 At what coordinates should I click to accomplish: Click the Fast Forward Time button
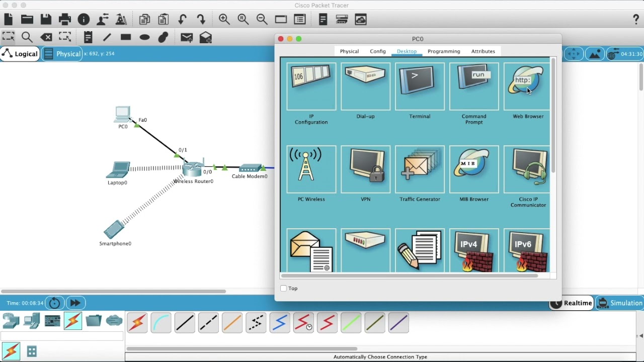tap(75, 303)
